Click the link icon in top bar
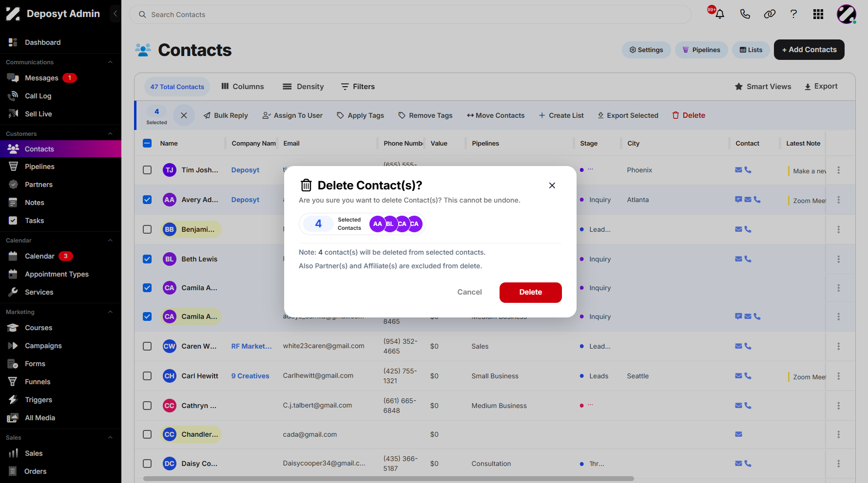The width and height of the screenshot is (868, 483). 770,14
